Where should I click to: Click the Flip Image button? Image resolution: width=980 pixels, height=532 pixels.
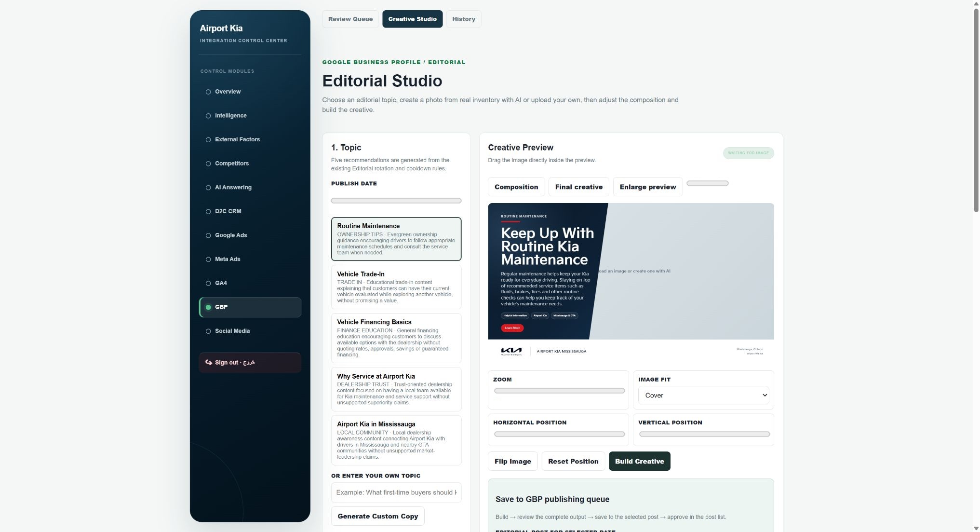click(x=513, y=461)
